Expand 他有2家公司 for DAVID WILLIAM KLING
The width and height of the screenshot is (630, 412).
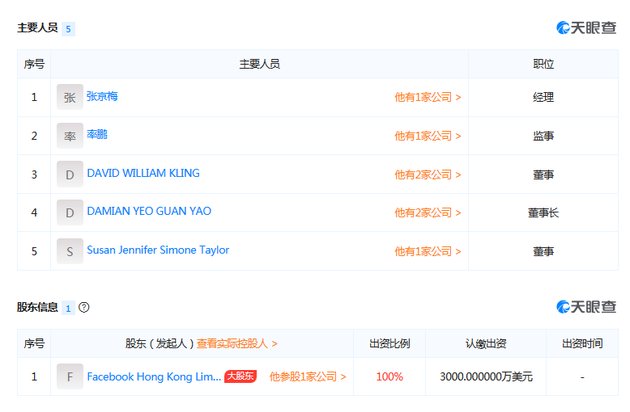428,175
